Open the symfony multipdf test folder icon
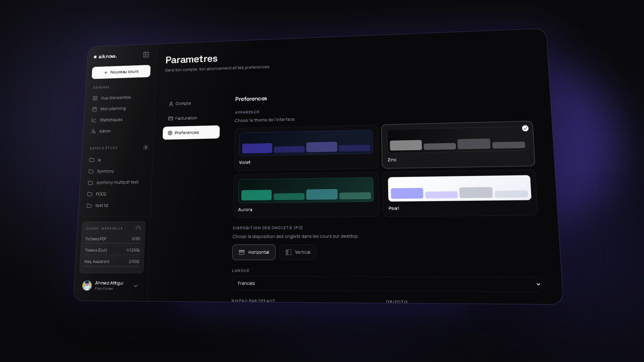 tap(91, 183)
